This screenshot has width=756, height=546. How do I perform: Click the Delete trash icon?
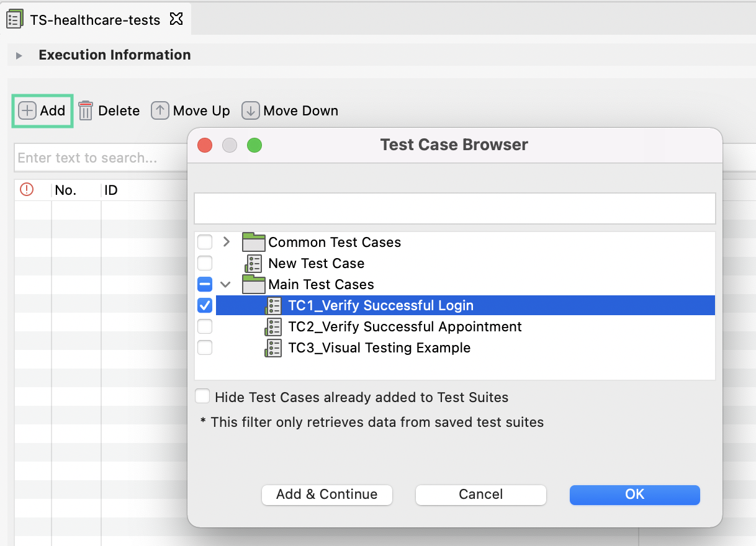(85, 110)
